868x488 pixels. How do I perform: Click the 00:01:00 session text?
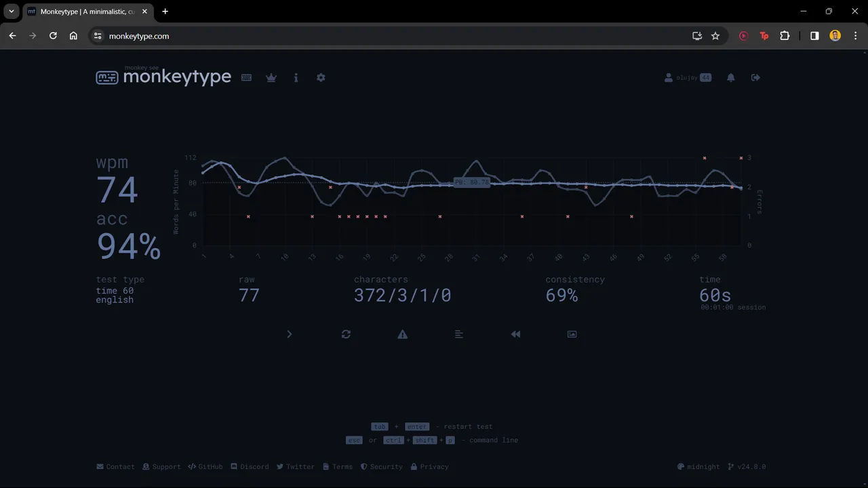coord(733,308)
